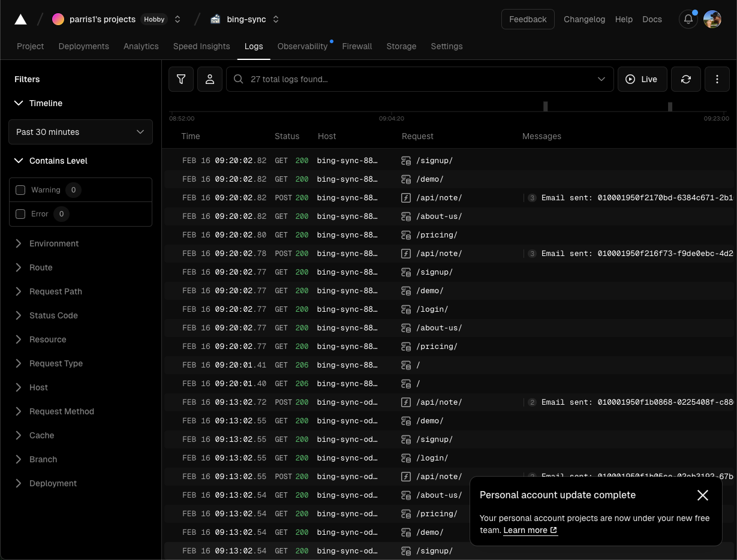Click the parris1's projects gradient avatar
This screenshot has width=737, height=560.
(58, 19)
